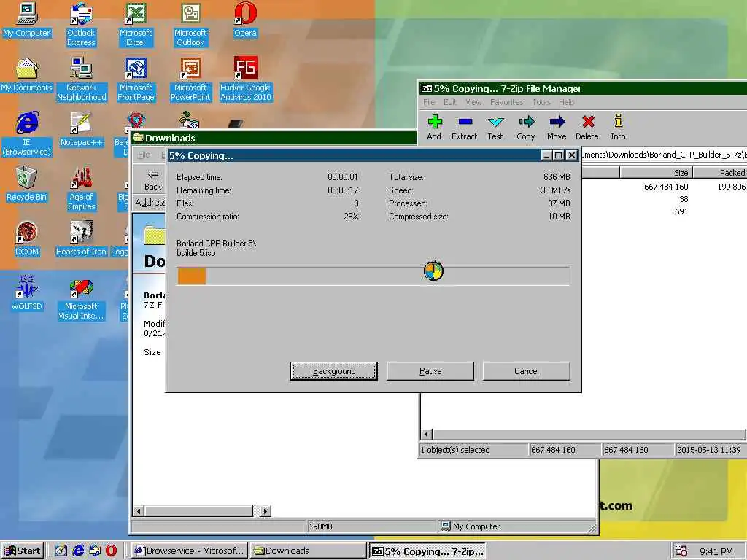Select the Microsoft FrontPage desktop icon
The image size is (747, 560).
136,79
